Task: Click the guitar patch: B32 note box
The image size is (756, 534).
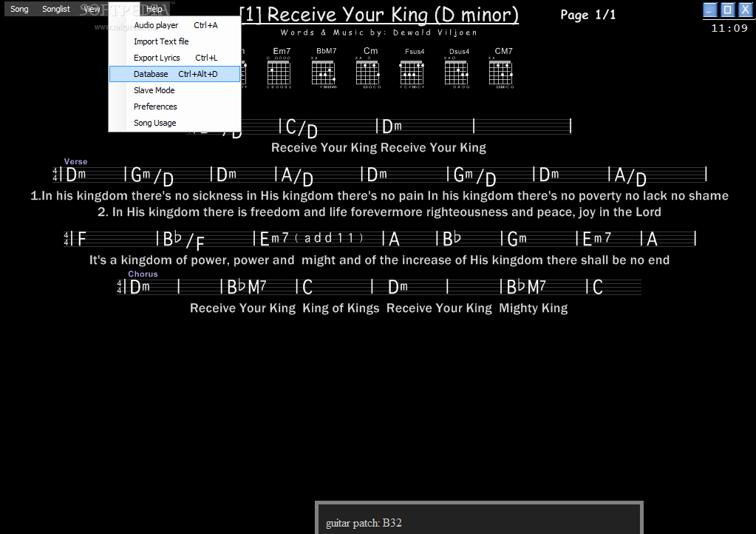Action: [480, 518]
